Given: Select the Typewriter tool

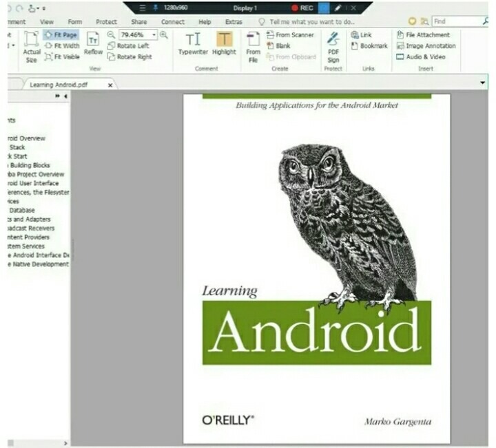Looking at the screenshot, I should point(193,43).
